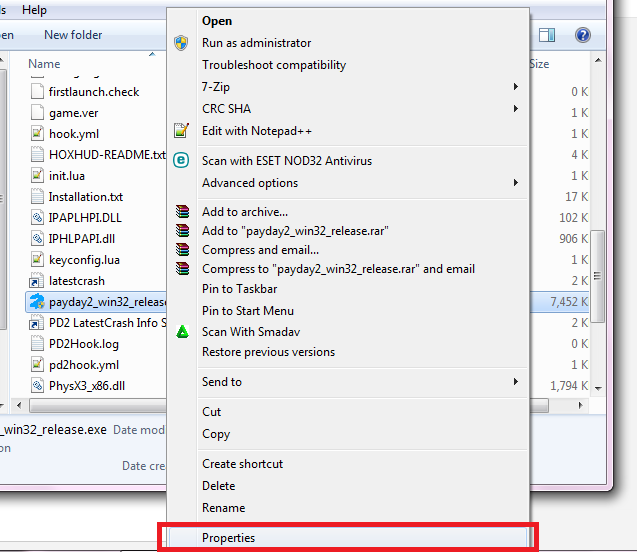Click WinRAR icon beside Compress to rar and email
Image resolution: width=637 pixels, height=552 pixels.
tap(182, 268)
